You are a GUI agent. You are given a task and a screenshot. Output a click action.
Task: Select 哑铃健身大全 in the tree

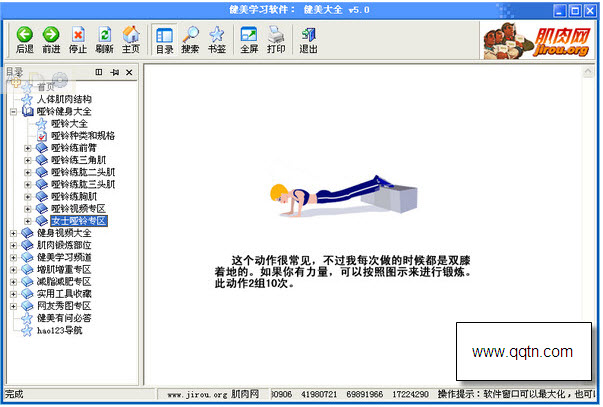64,112
